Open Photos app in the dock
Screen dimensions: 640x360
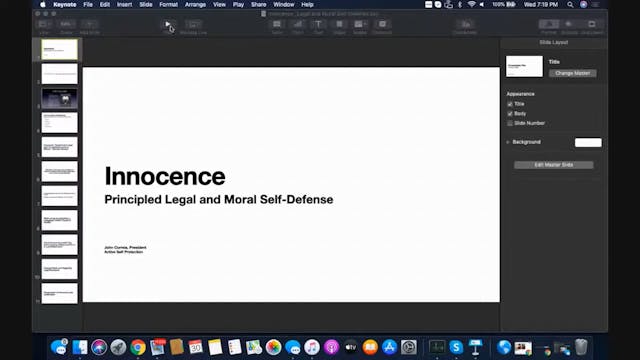(x=273, y=347)
